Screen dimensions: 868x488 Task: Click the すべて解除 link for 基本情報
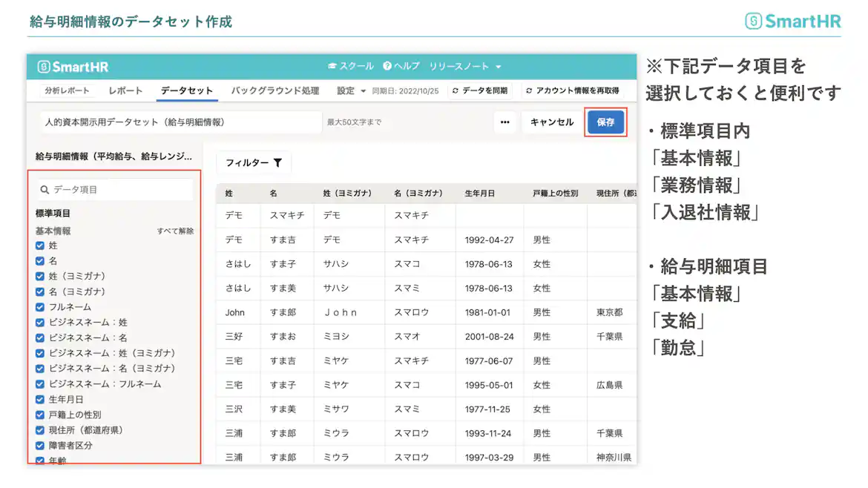177,231
